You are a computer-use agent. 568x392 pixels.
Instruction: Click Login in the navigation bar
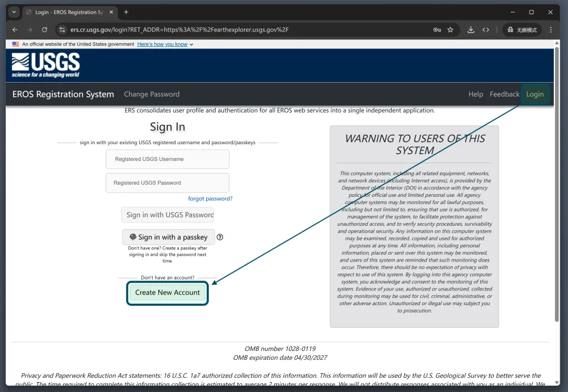point(535,94)
